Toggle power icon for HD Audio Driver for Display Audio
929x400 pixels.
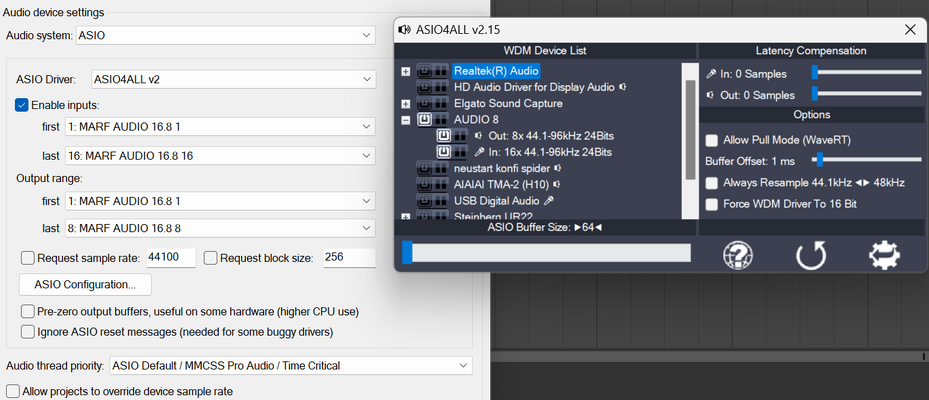click(x=424, y=87)
